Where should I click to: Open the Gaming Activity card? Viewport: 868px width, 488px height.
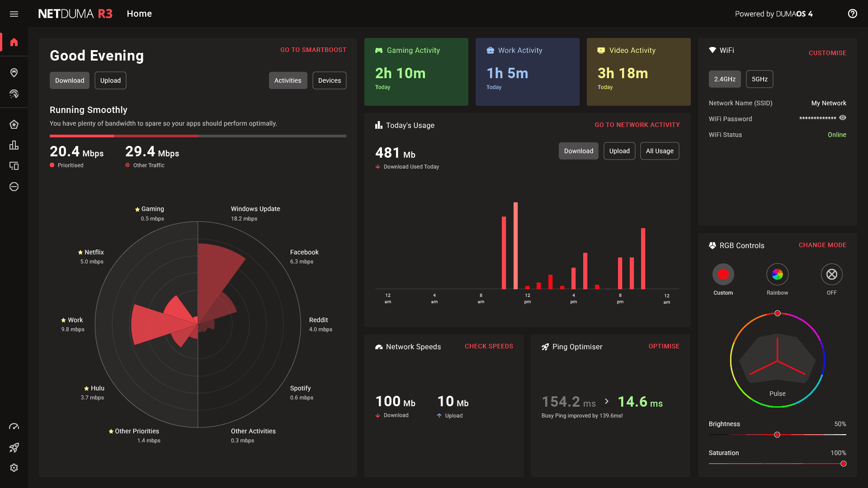(x=416, y=72)
